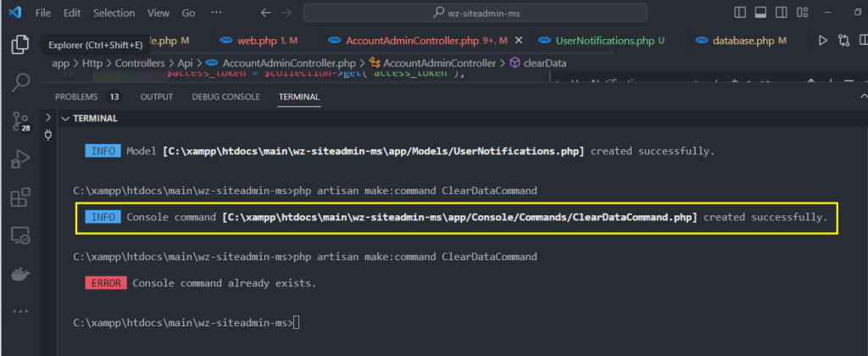
Task: Click the Run PHP file play icon
Action: click(x=821, y=41)
